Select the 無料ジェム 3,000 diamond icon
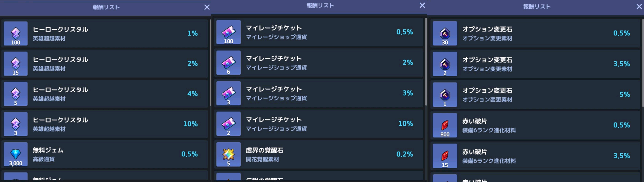The height and width of the screenshot is (182, 644). point(16,154)
